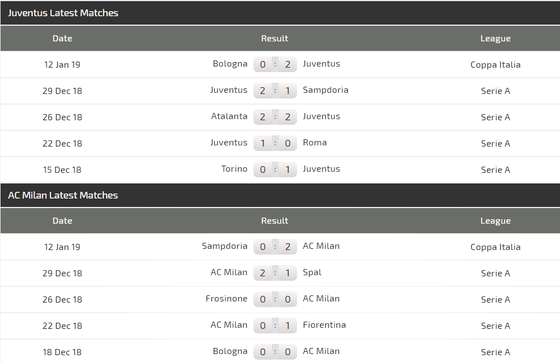
Task: Click the Roma team name
Action: pyautogui.click(x=315, y=143)
